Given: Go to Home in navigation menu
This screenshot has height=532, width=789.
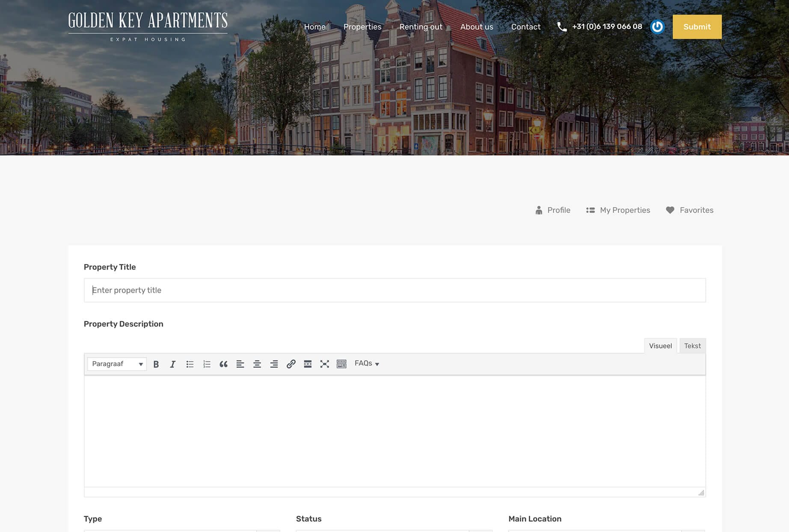Looking at the screenshot, I should click(x=315, y=27).
